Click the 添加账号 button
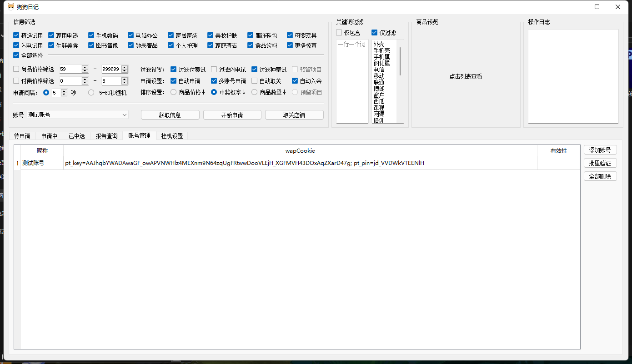632x364 pixels. click(600, 150)
